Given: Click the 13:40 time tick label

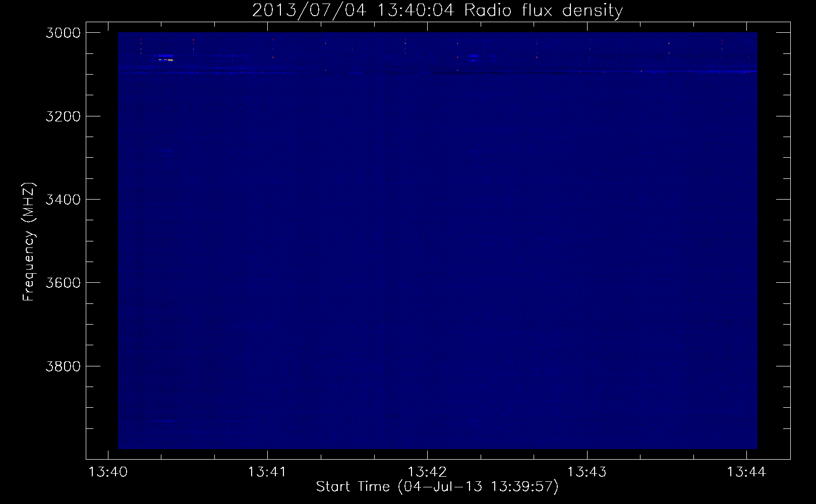Looking at the screenshot, I should click(107, 472).
